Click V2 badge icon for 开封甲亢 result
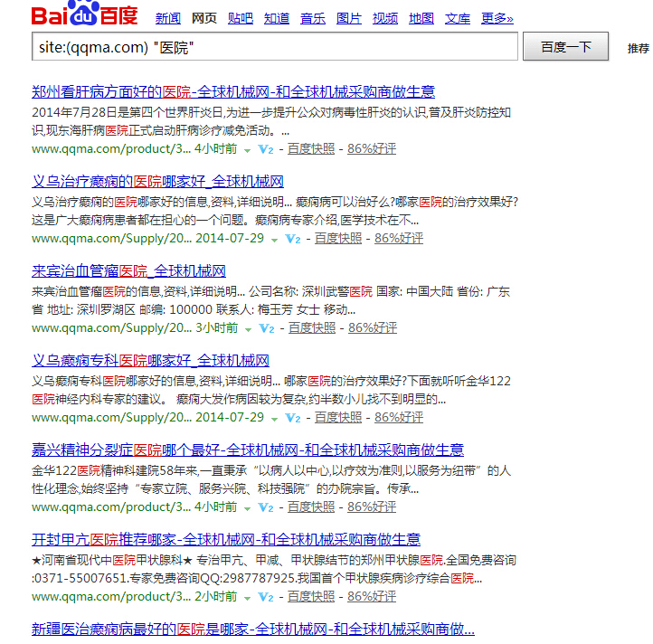 [x=266, y=597]
